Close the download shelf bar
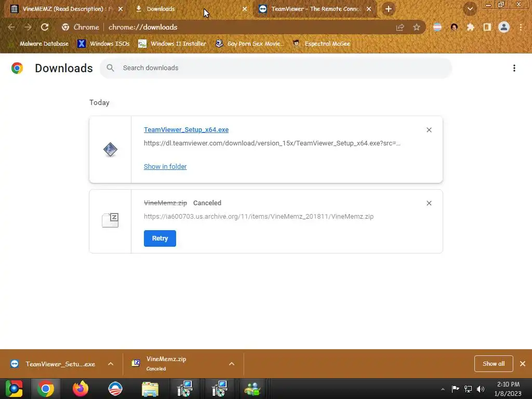 click(x=523, y=364)
